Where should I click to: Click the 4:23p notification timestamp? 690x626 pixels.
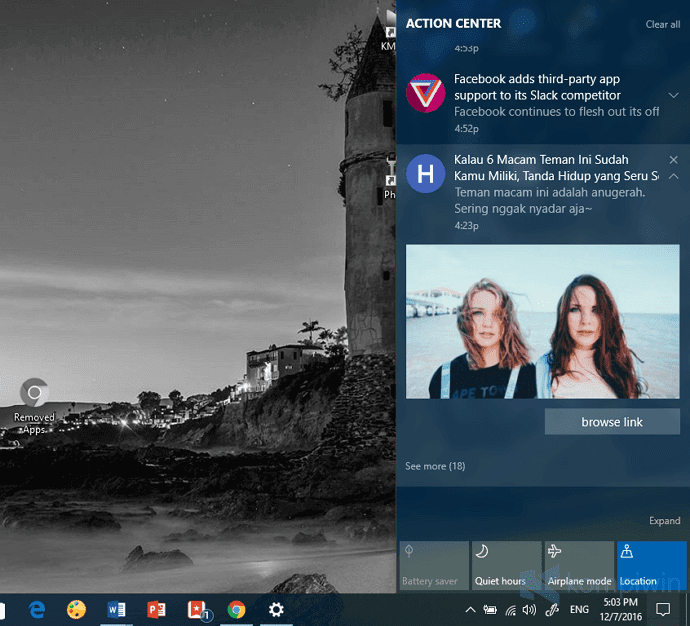coord(466,226)
